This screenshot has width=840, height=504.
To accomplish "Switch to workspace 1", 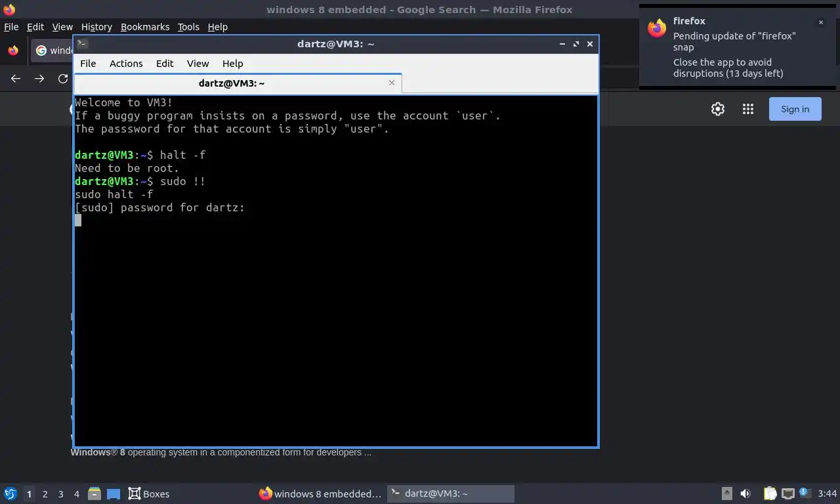I will 29,493.
